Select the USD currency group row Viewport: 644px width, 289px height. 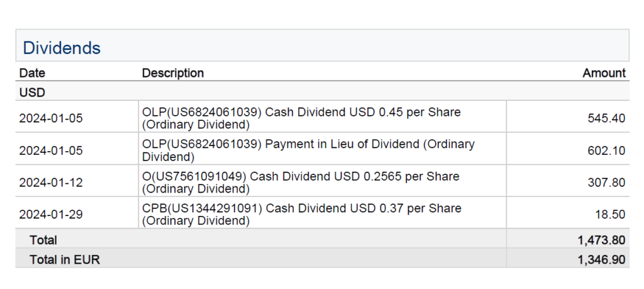click(x=32, y=92)
